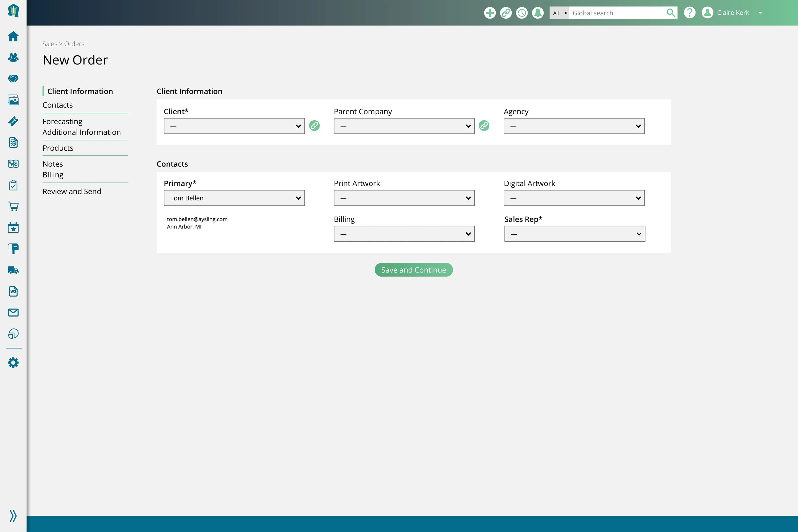Open settings gear in sidebar

pos(13,363)
